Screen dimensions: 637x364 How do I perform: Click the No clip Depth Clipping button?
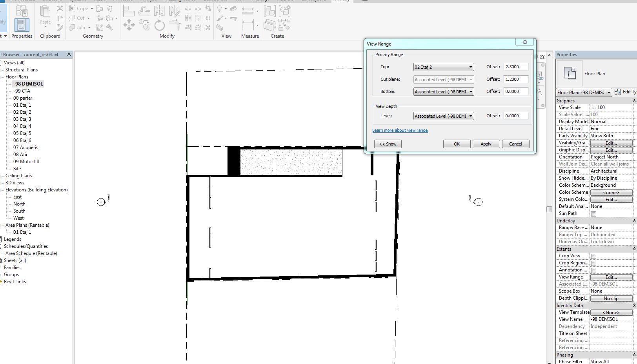[611, 298]
